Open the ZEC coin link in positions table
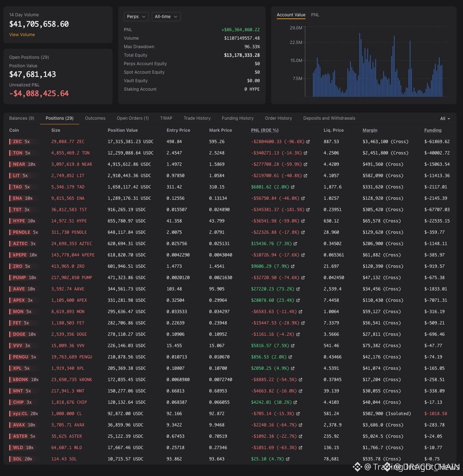This screenshot has height=476, width=463. click(17, 142)
